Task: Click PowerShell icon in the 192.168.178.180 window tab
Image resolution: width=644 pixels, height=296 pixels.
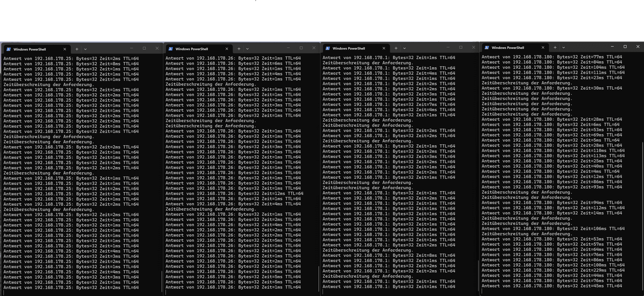Action: [486, 48]
